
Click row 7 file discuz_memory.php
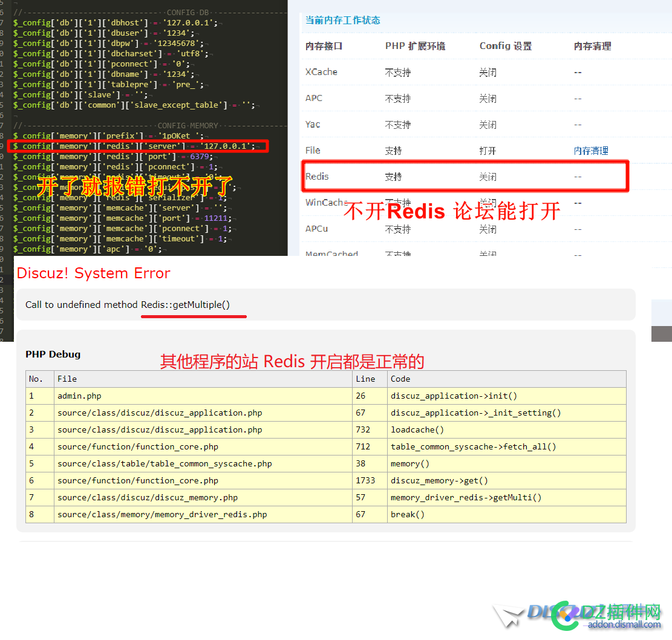coord(148,497)
